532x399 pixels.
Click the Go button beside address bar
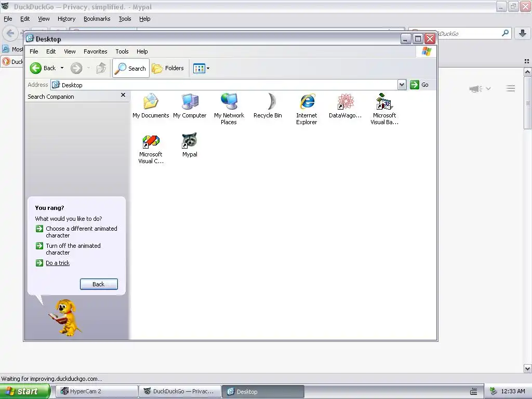pos(419,85)
